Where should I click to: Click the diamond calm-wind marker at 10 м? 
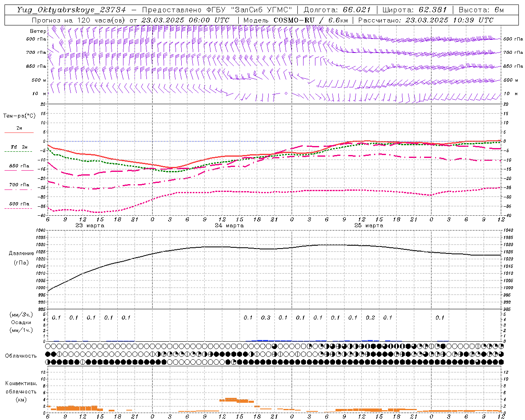[286, 94]
